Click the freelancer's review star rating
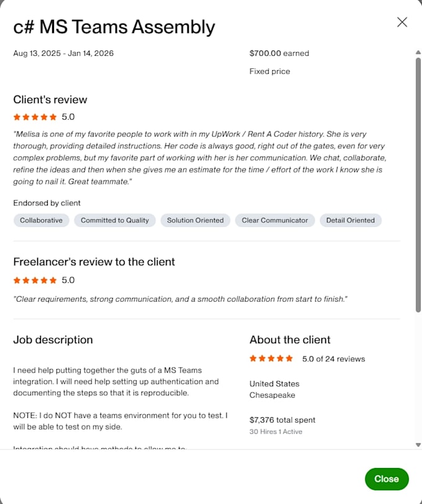The image size is (422, 504). click(x=35, y=281)
